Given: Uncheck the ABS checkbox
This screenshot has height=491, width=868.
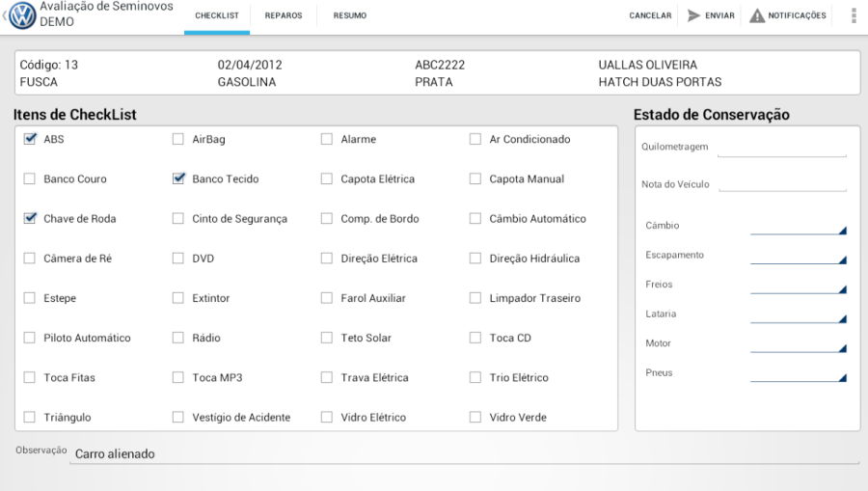Looking at the screenshot, I should [x=30, y=139].
